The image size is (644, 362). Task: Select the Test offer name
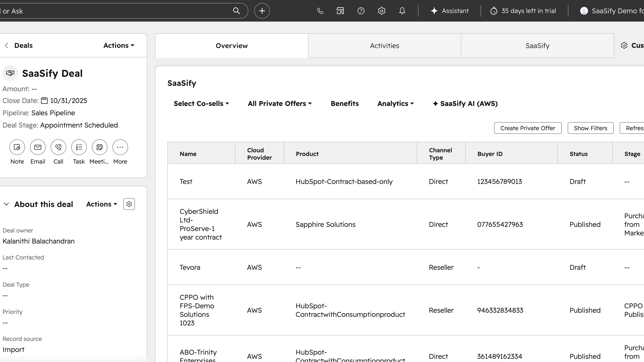pos(186,182)
